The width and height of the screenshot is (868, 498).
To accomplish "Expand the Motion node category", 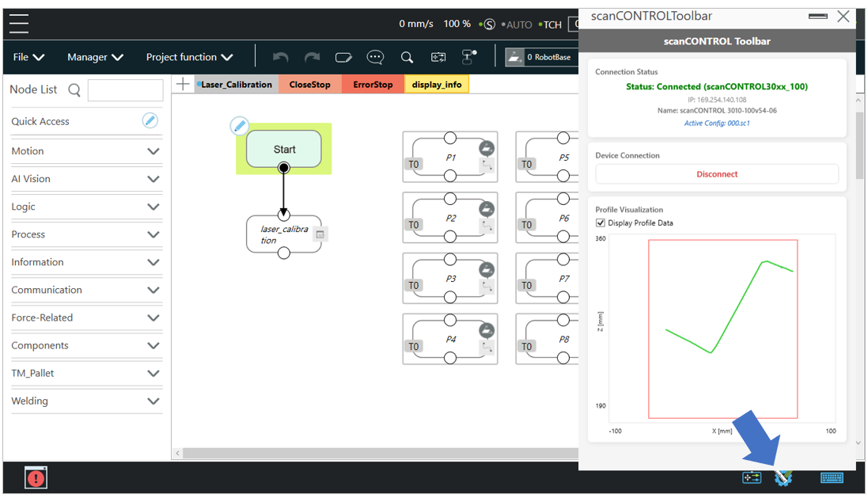I will [x=154, y=151].
